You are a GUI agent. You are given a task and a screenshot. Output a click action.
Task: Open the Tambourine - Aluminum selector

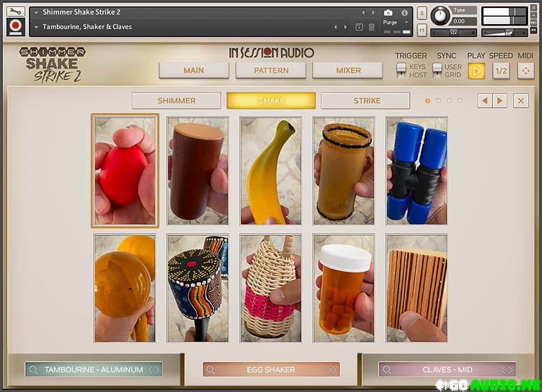93,369
